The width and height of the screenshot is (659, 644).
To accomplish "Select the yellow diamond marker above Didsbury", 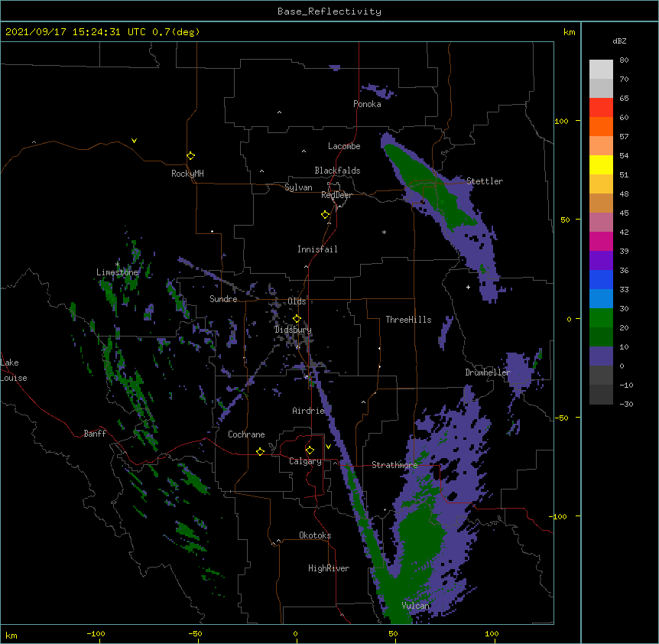I will tap(297, 318).
